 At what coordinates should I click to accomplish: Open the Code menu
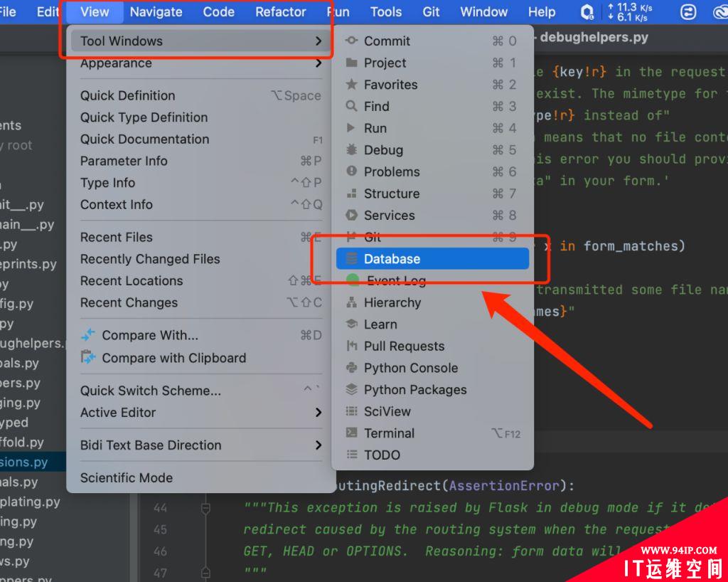[x=219, y=12]
